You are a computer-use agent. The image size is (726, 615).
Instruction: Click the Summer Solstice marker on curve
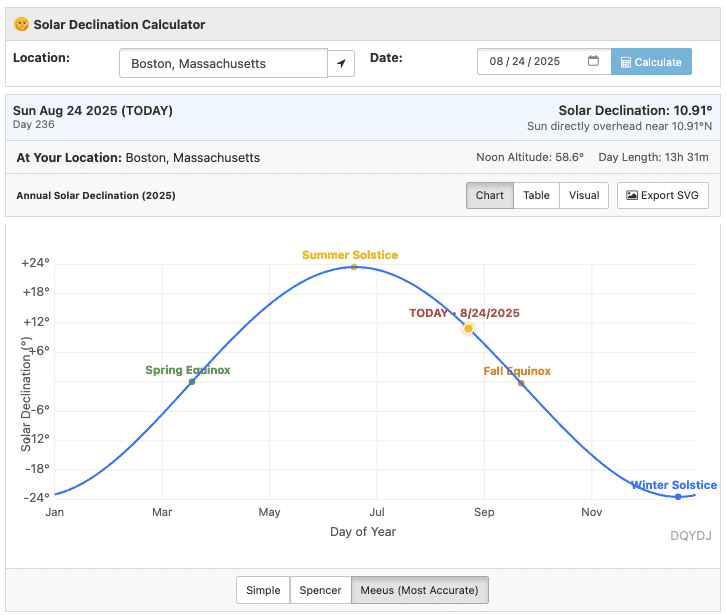(353, 267)
